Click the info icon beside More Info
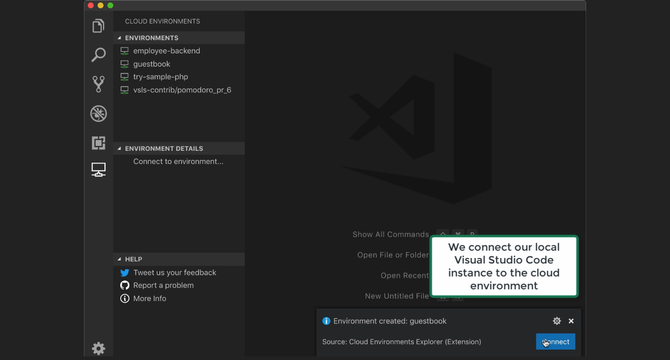This screenshot has height=360, width=670. 124,299
